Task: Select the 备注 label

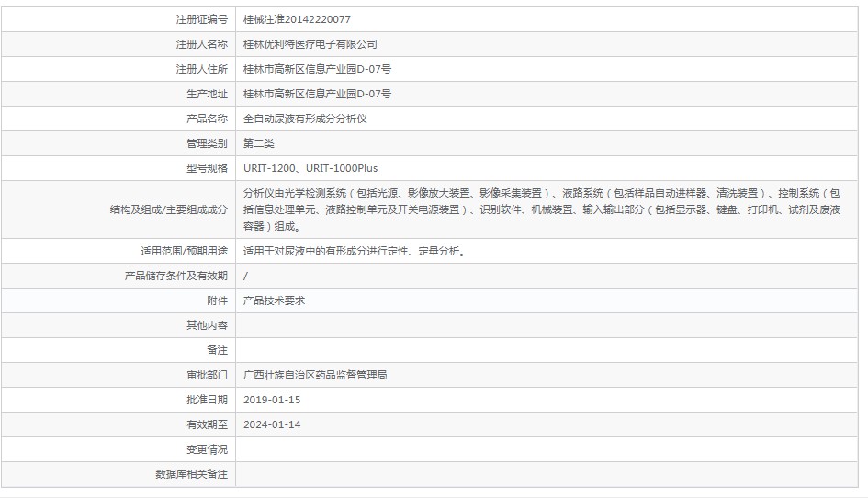Action: pyautogui.click(x=217, y=350)
